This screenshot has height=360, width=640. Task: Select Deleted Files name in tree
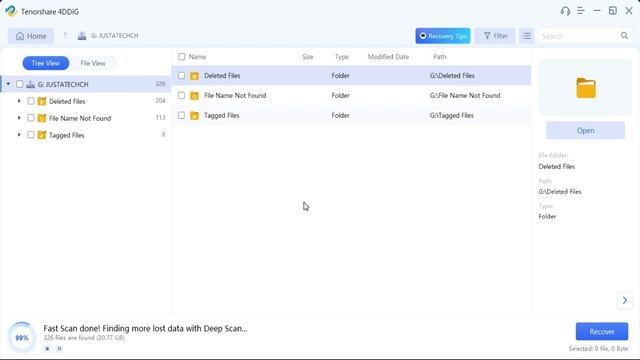(x=67, y=101)
